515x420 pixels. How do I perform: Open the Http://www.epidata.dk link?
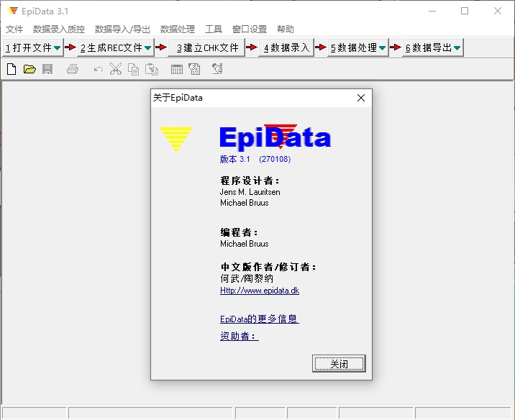pyautogui.click(x=259, y=291)
